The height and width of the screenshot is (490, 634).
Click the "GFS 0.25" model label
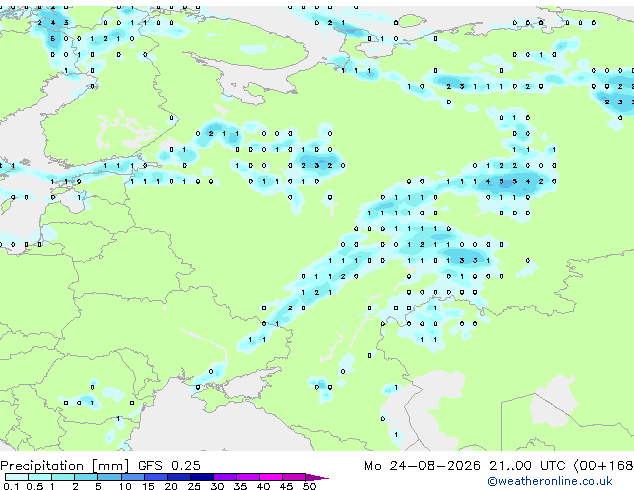169,466
